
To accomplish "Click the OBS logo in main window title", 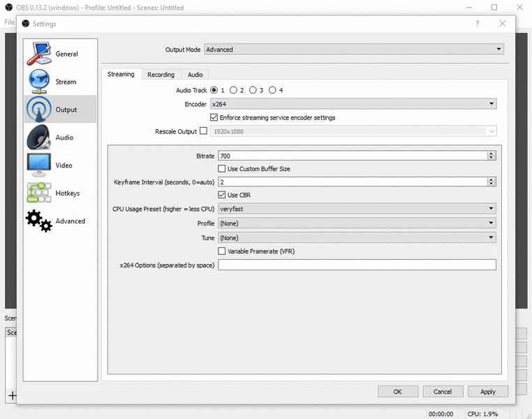I will pos(9,7).
